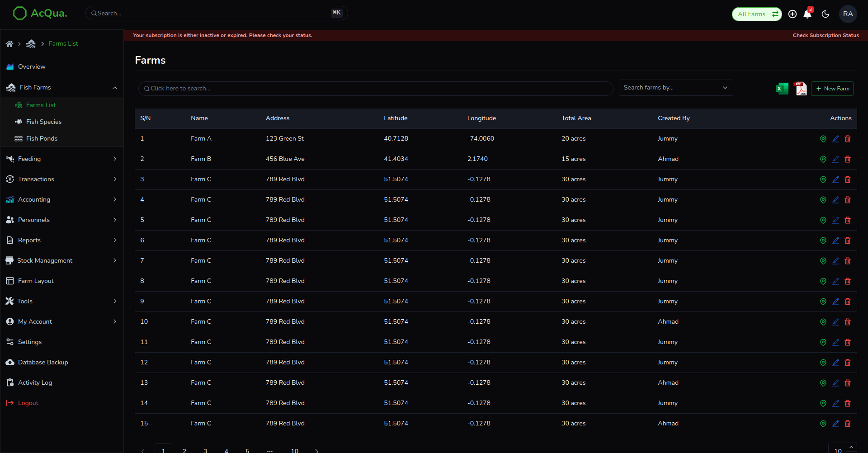868x453 pixels.
Task: Select Fish Species in the sidebar
Action: pos(43,122)
